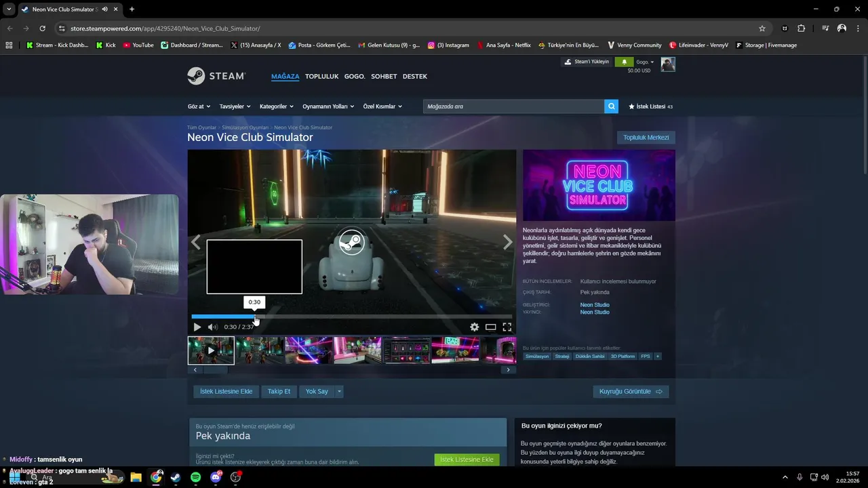Viewport: 868px width, 488px height.
Task: Open the Chrome profile avatar
Action: tap(842, 28)
